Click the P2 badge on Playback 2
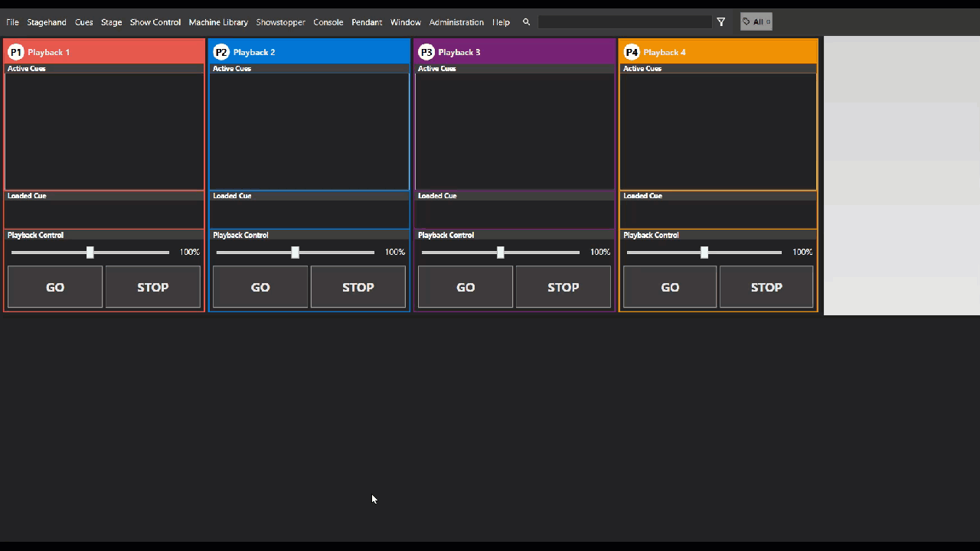The image size is (980, 551). pos(221,52)
